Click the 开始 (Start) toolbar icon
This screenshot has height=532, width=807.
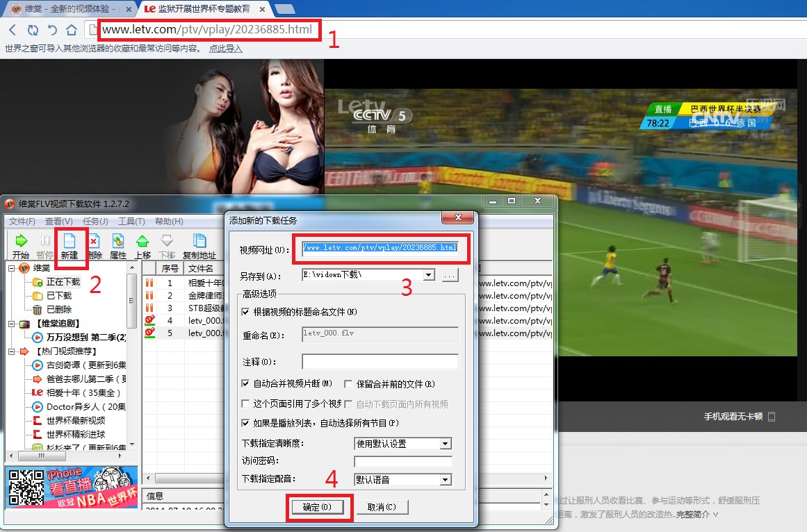click(21, 242)
